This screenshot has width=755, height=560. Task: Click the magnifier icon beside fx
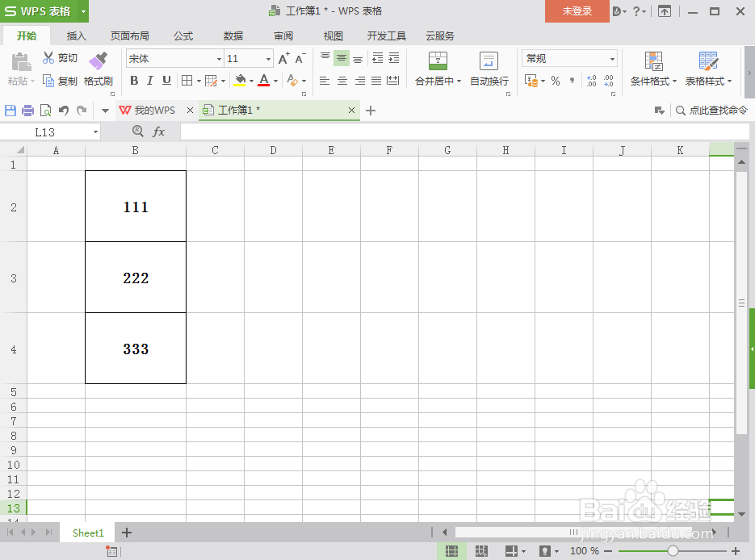pyautogui.click(x=138, y=131)
